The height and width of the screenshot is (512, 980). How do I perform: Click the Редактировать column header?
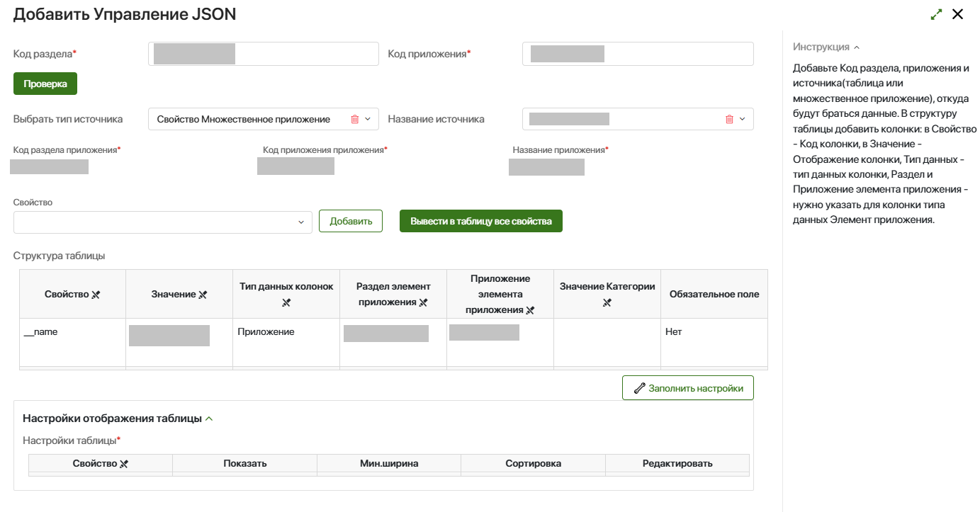677,463
